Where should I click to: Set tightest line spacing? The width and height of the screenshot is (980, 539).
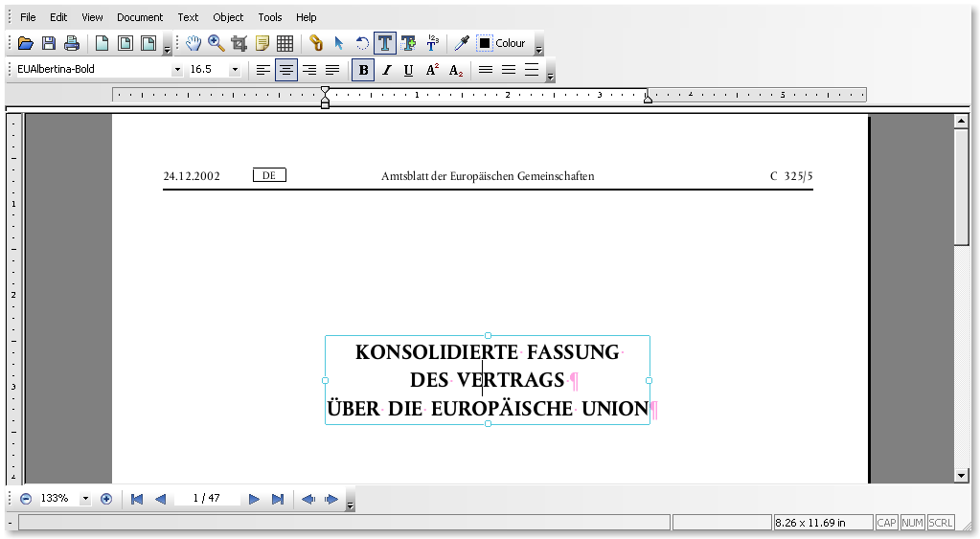coord(486,70)
